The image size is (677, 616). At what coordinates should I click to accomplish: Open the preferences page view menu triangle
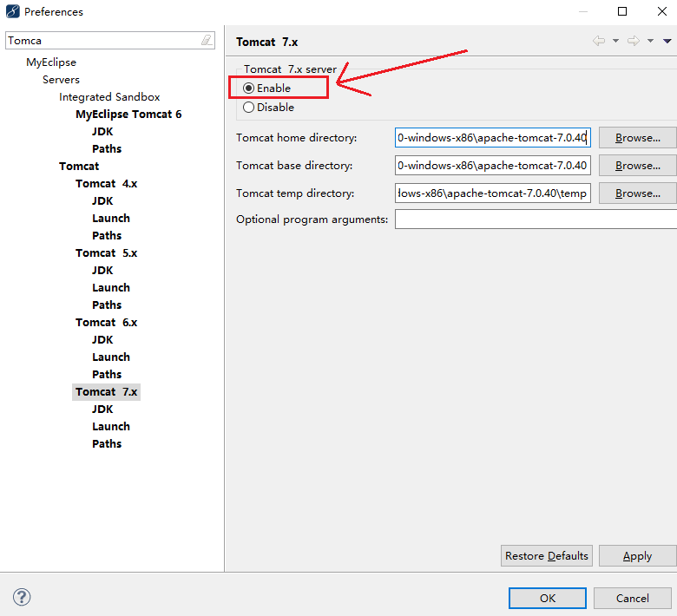pyautogui.click(x=667, y=41)
